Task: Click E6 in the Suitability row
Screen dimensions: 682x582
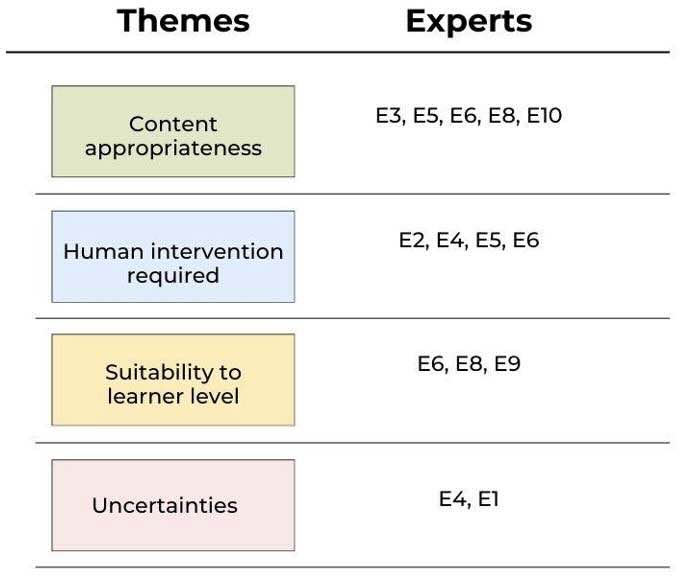Action: click(x=431, y=364)
